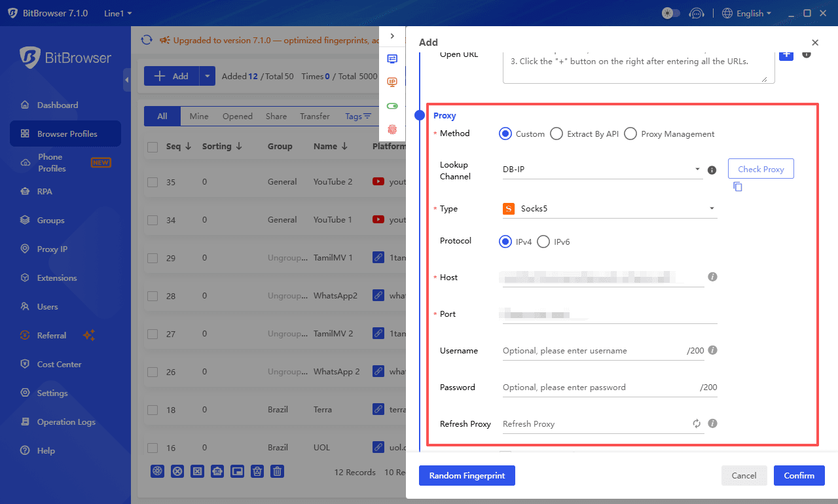Screen dimensions: 838x504
Task: Open the English language menu
Action: coord(746,13)
